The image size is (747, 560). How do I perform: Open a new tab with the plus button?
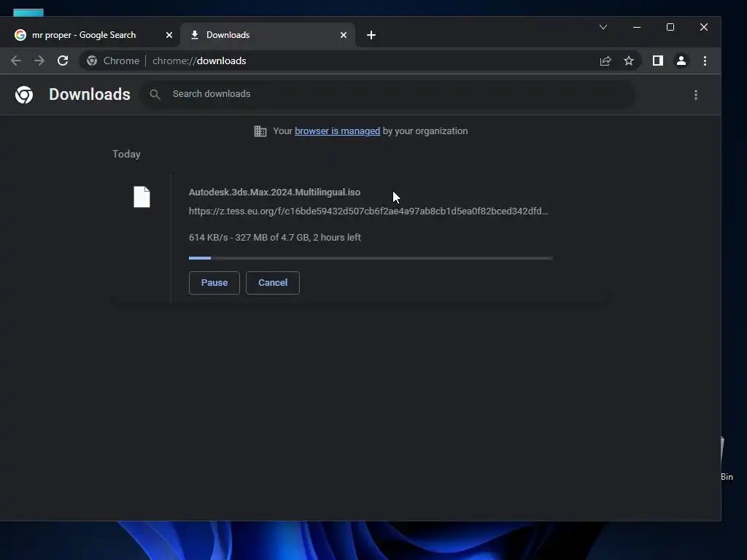click(371, 35)
